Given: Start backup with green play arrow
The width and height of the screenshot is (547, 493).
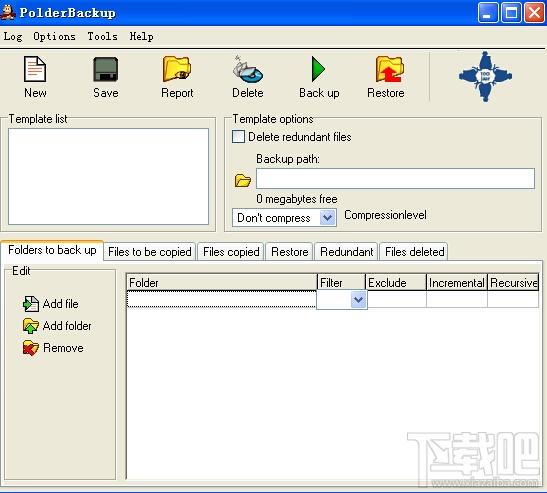Looking at the screenshot, I should pos(318,69).
